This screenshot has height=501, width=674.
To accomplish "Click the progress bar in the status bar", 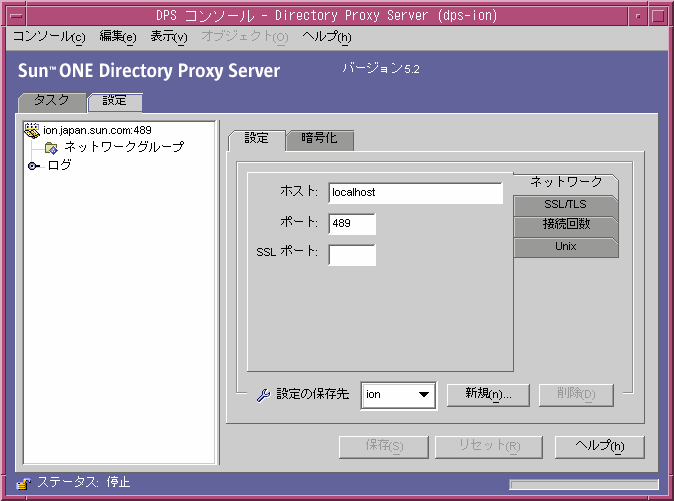I will [x=584, y=485].
